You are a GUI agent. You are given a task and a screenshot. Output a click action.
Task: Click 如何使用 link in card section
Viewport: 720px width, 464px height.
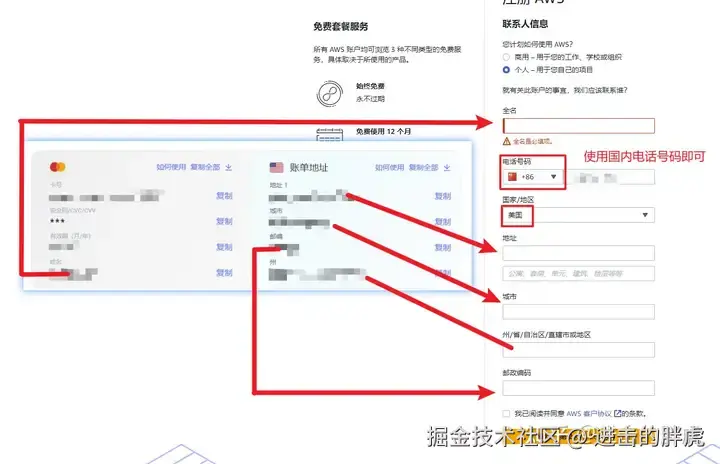tap(171, 167)
